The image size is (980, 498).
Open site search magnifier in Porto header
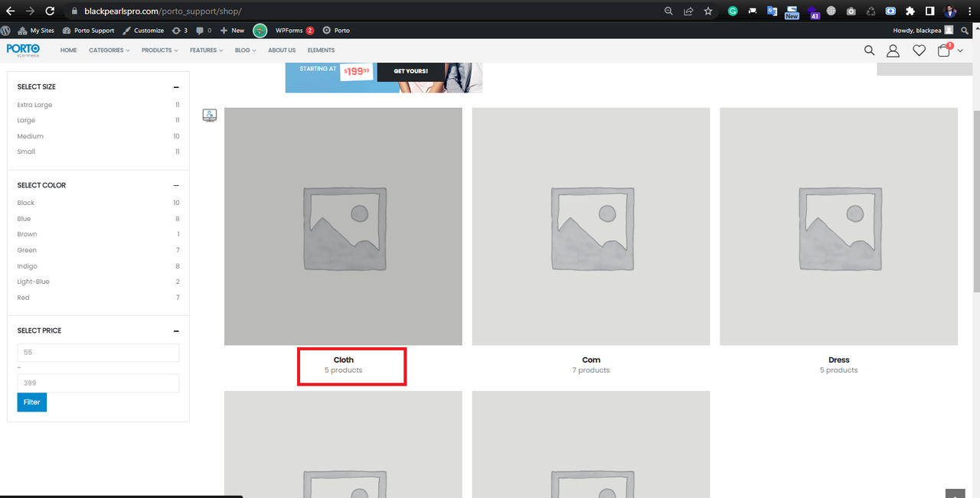click(869, 50)
